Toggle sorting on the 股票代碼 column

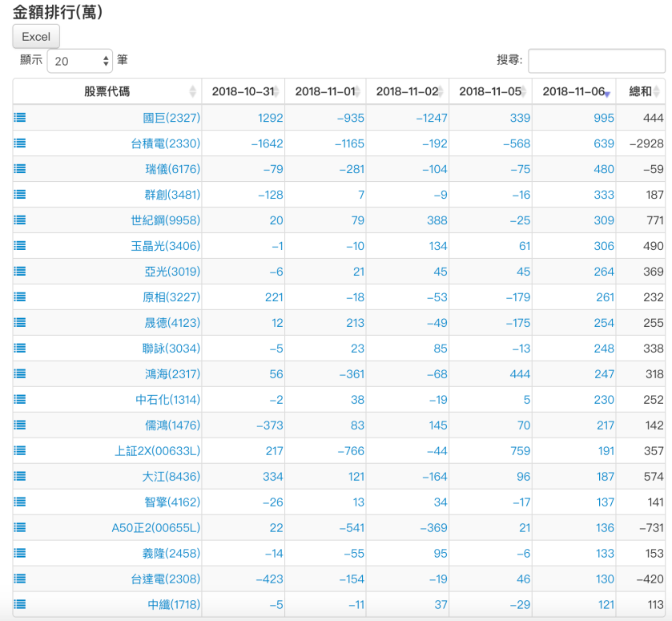[x=192, y=91]
